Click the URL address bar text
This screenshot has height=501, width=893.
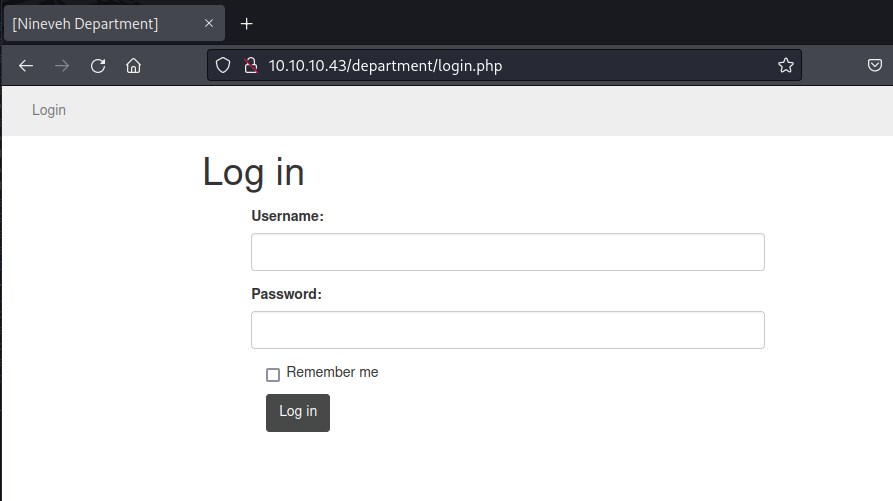coord(385,66)
